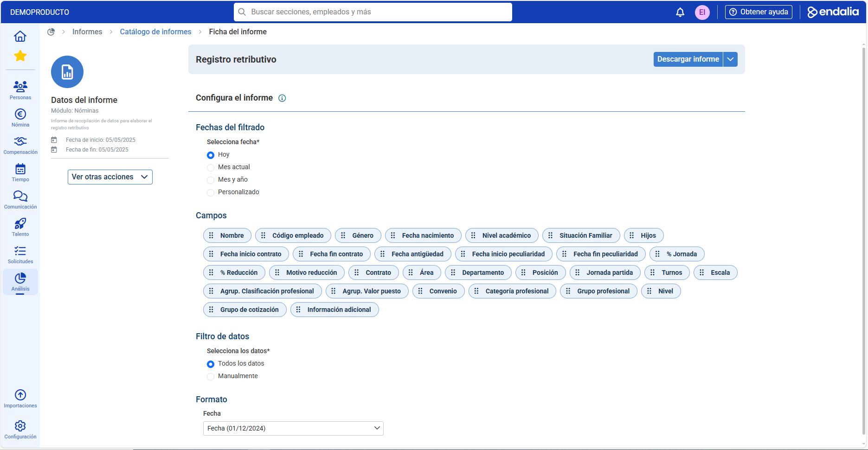Click the Obtener ayuda button
Screen dimensions: 868x450
coord(759,12)
